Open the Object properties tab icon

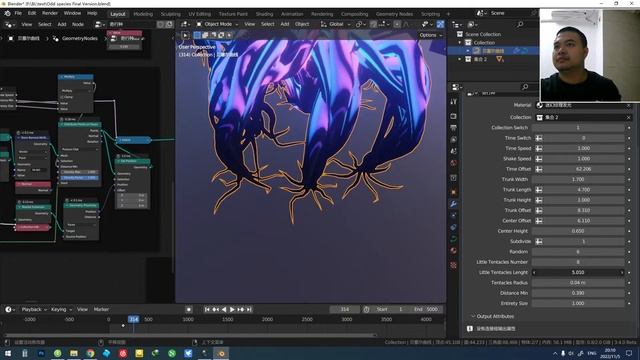point(453,192)
